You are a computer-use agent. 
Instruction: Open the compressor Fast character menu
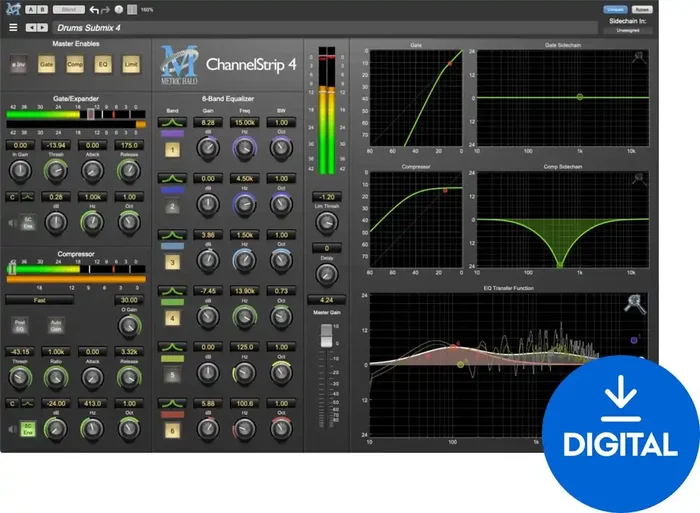40,300
